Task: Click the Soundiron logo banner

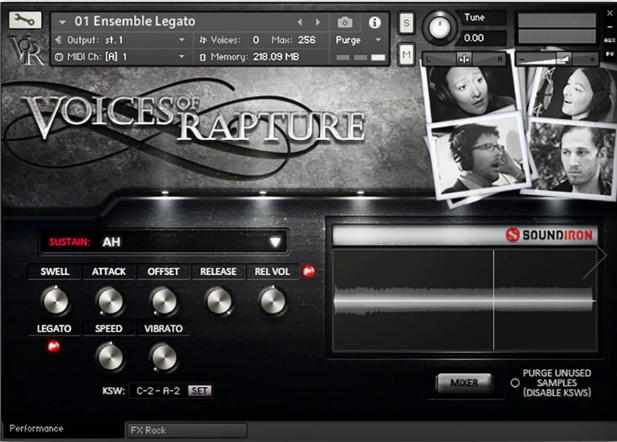Action: pyautogui.click(x=465, y=235)
